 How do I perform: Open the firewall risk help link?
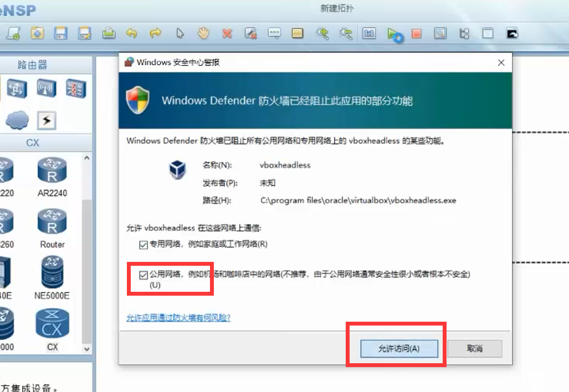[178, 318]
